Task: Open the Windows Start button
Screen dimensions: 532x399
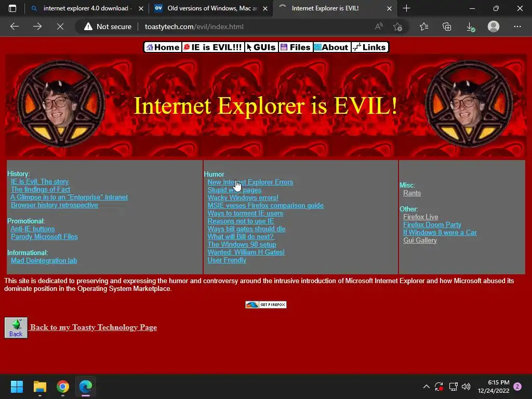Action: (17, 387)
